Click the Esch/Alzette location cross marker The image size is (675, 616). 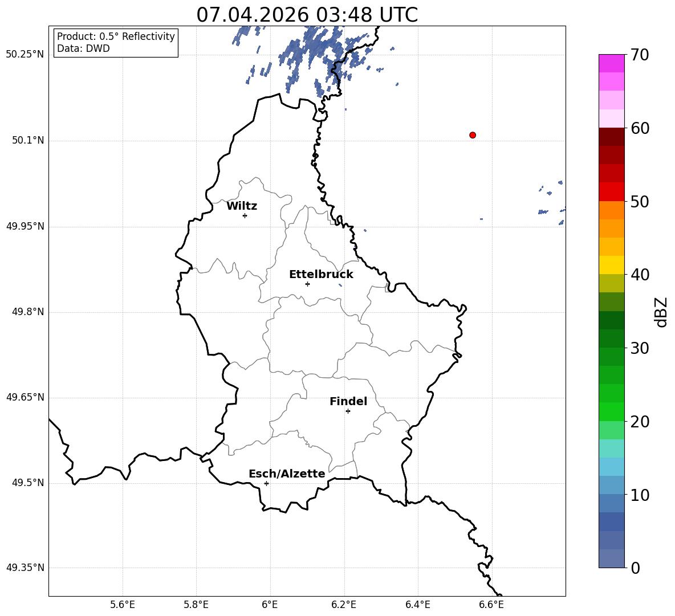click(266, 483)
